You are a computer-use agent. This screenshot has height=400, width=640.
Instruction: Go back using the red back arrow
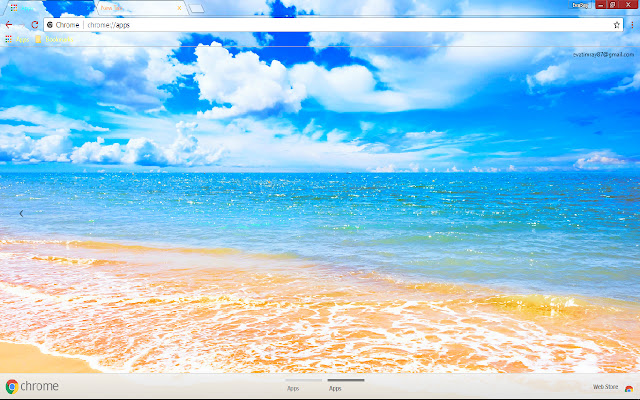pos(9,25)
